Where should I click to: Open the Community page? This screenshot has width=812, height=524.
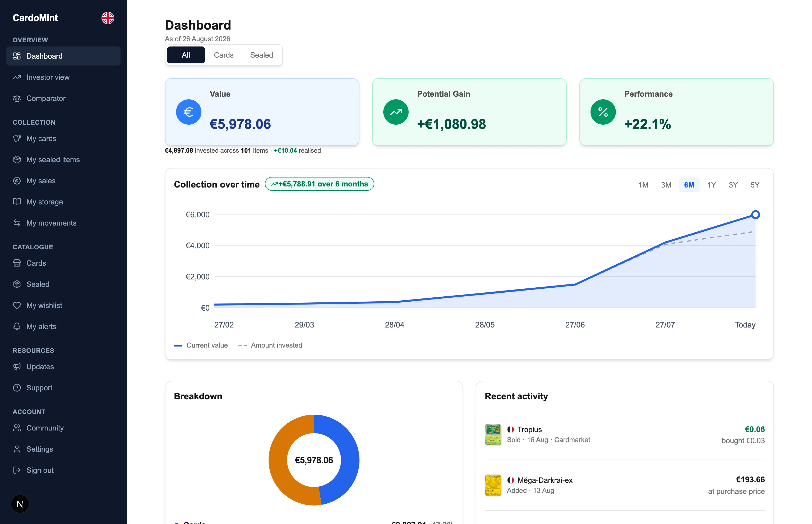click(x=63, y=428)
